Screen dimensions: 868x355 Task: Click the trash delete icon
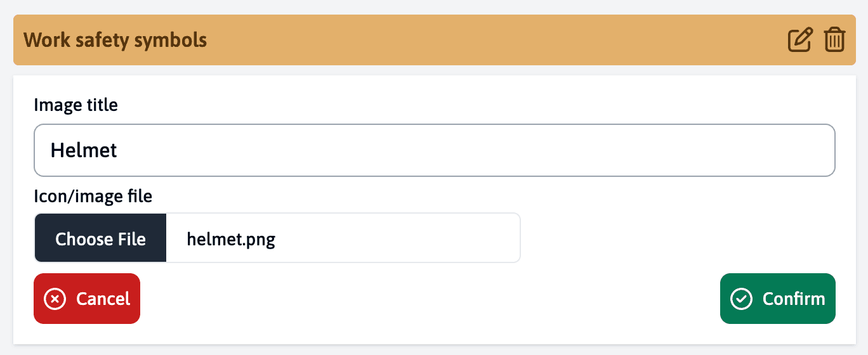834,40
